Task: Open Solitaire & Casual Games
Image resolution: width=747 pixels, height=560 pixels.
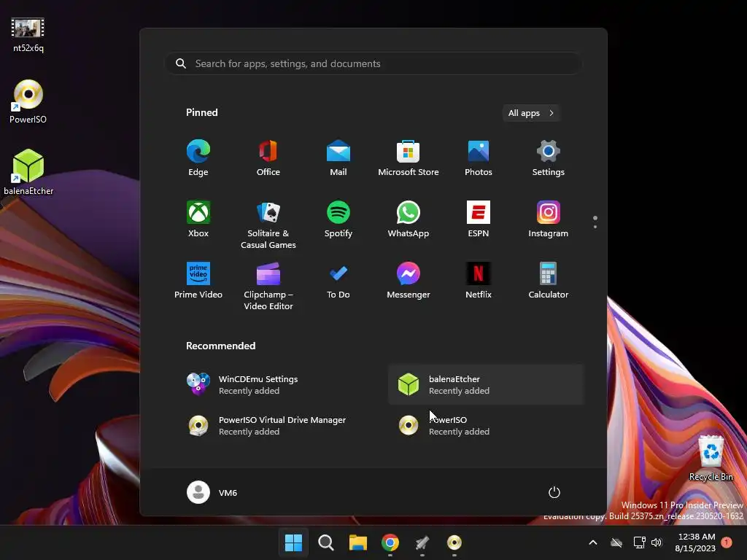Action: click(x=268, y=225)
